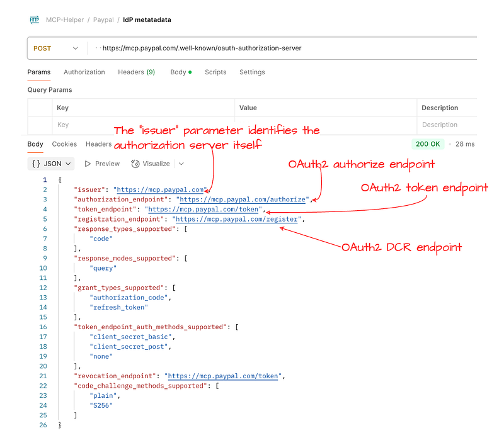Switch to the Params tab
The image size is (504, 438).
pyautogui.click(x=39, y=72)
